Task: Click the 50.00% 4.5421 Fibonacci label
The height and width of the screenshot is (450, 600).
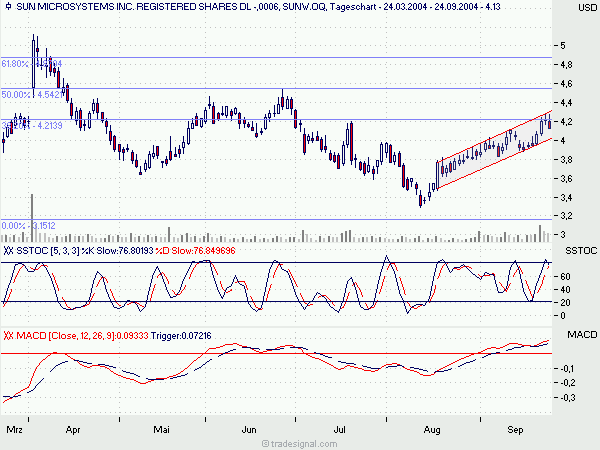Action: [x=32, y=95]
